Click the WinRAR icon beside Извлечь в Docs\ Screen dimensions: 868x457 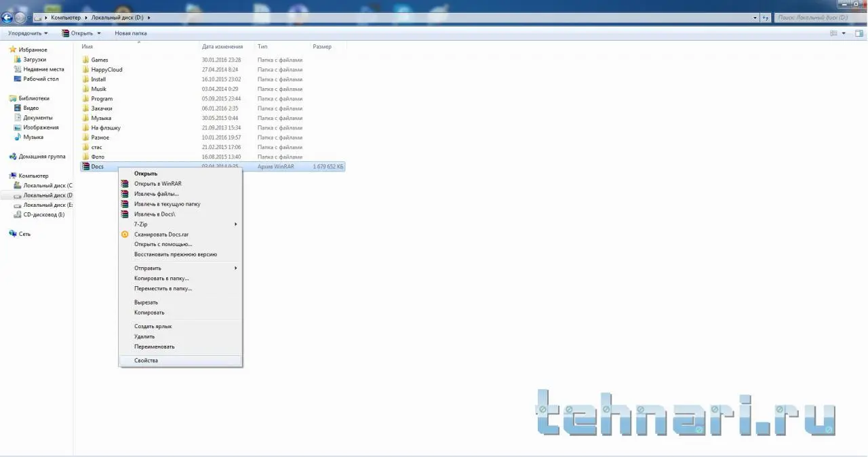coord(125,214)
